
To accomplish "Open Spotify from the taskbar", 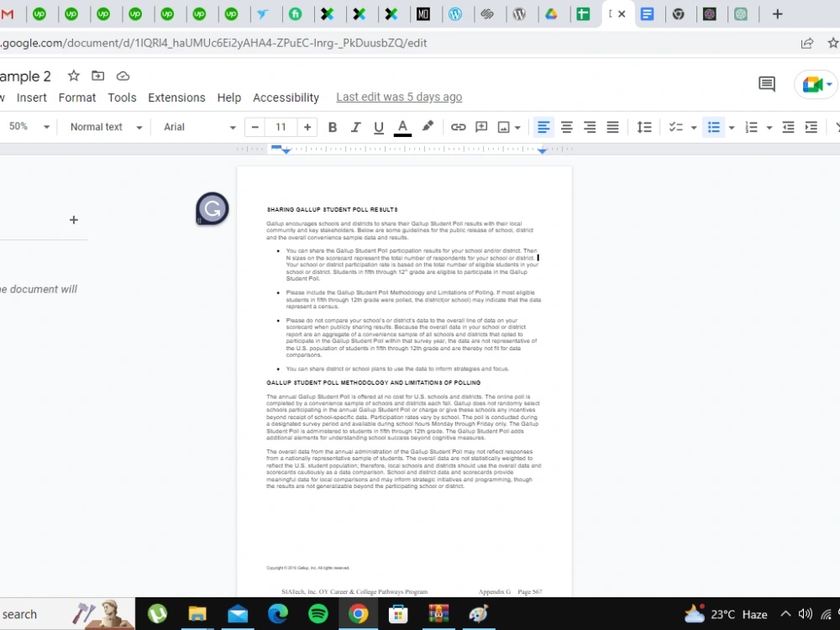I will tap(318, 613).
